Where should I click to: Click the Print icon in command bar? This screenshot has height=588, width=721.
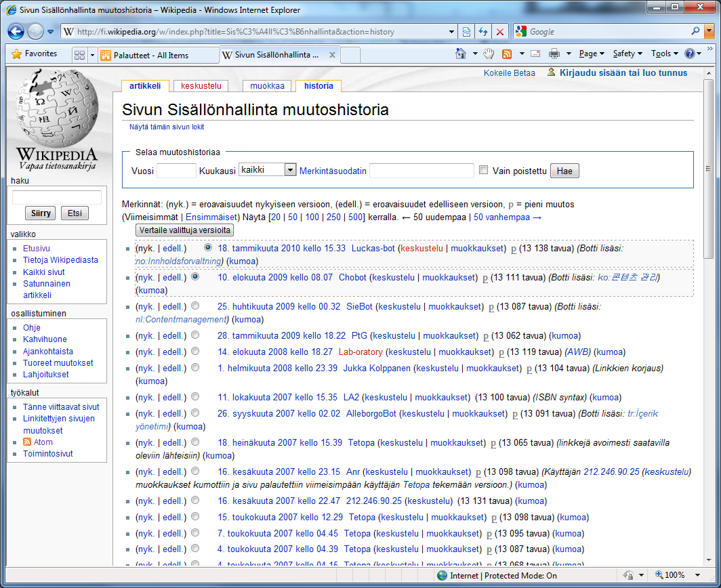554,54
